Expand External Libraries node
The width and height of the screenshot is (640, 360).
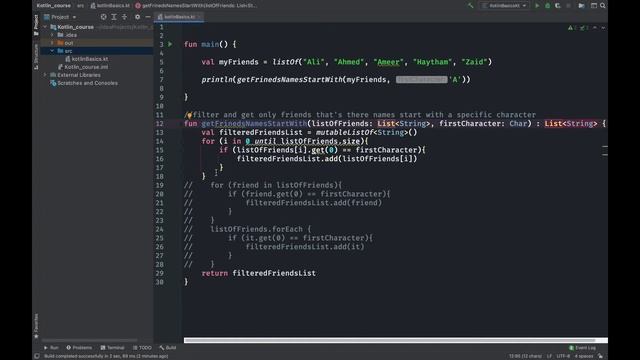tap(45, 75)
